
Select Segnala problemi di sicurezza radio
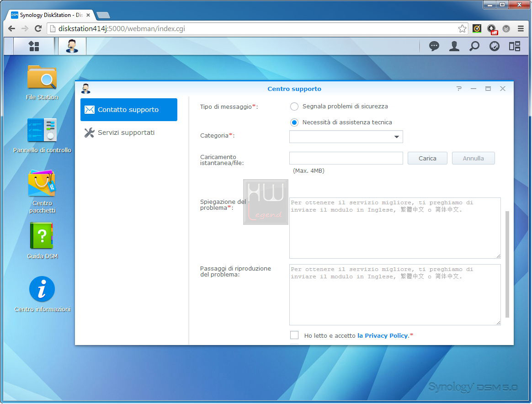point(294,106)
